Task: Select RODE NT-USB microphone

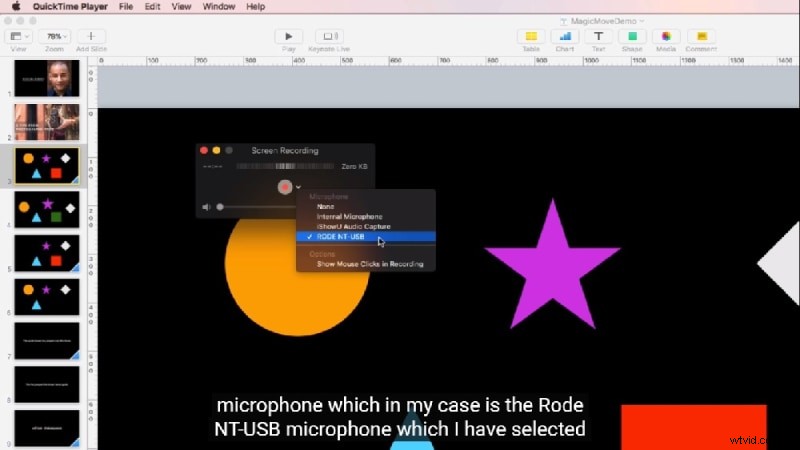Action: [x=366, y=237]
